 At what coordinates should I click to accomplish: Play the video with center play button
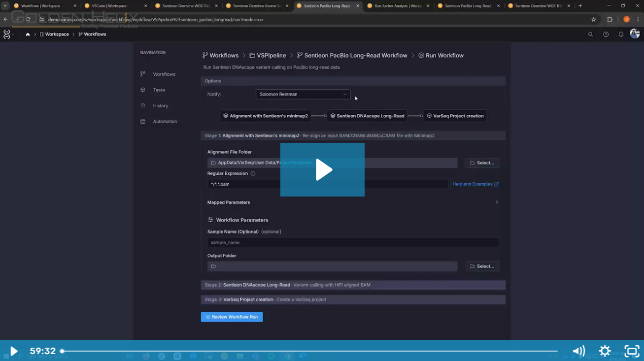(322, 169)
